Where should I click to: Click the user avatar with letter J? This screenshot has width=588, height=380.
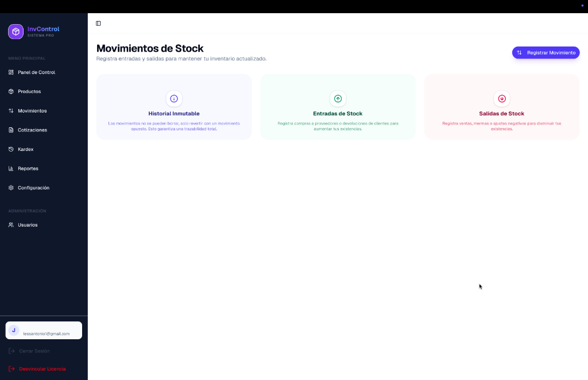tap(13, 330)
